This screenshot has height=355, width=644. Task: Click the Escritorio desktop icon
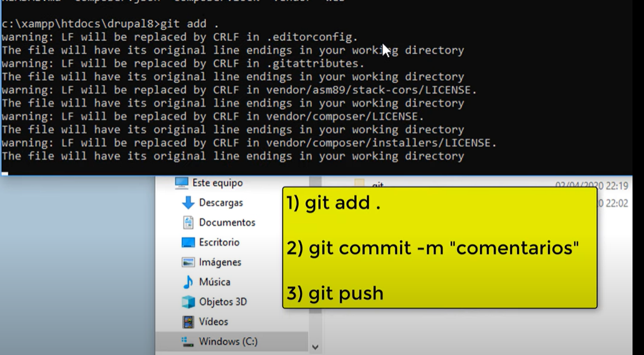(188, 243)
